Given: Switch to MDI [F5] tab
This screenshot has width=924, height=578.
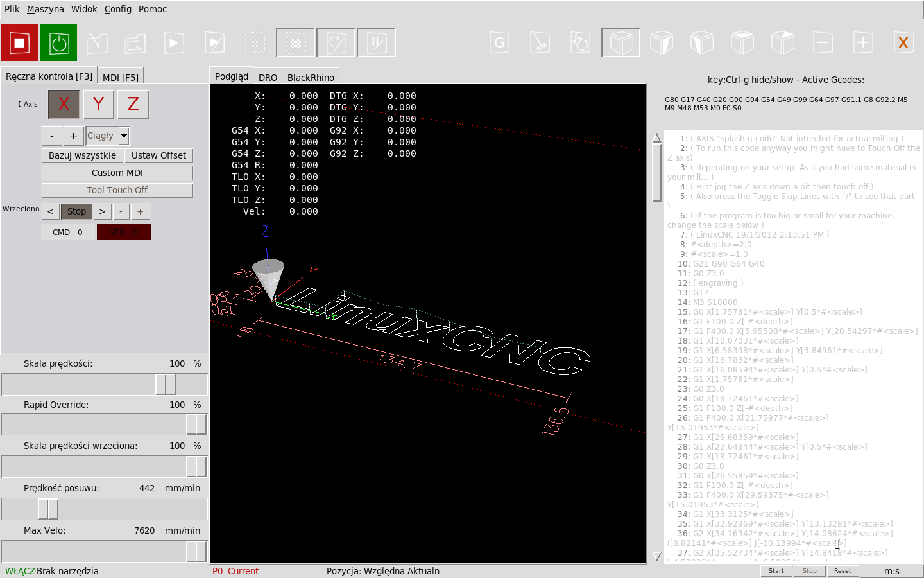Looking at the screenshot, I should [x=121, y=77].
